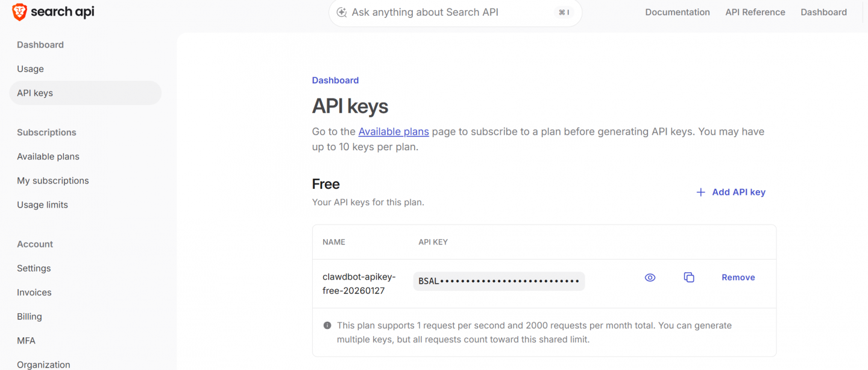Open My subscriptions in the sidebar
The image size is (868, 370).
53,180
